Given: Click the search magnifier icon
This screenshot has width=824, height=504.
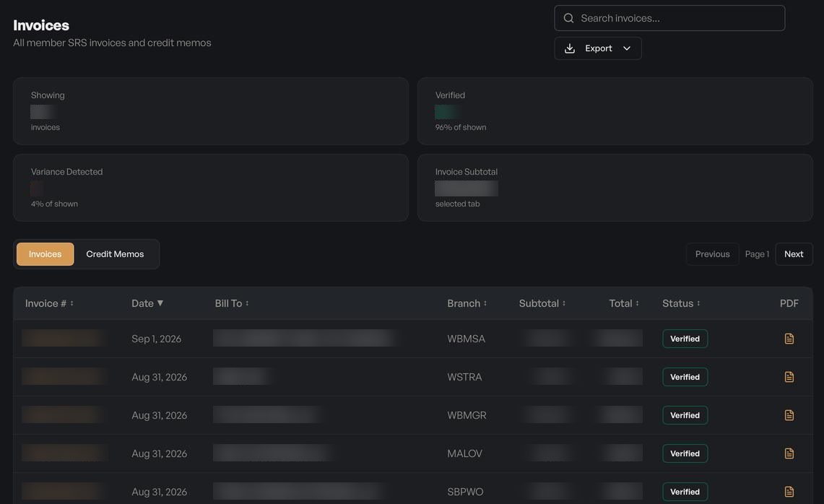Looking at the screenshot, I should click(568, 18).
